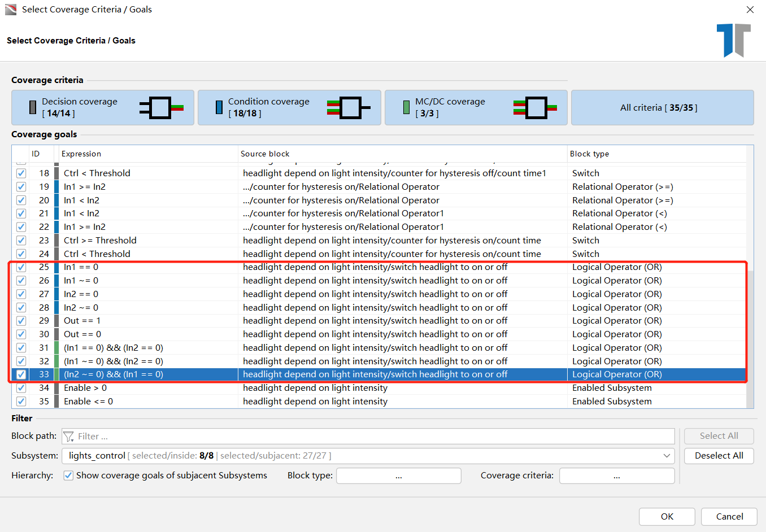Uncheck the checkbox for goal ID 25
This screenshot has height=532, width=766.
pyautogui.click(x=21, y=267)
